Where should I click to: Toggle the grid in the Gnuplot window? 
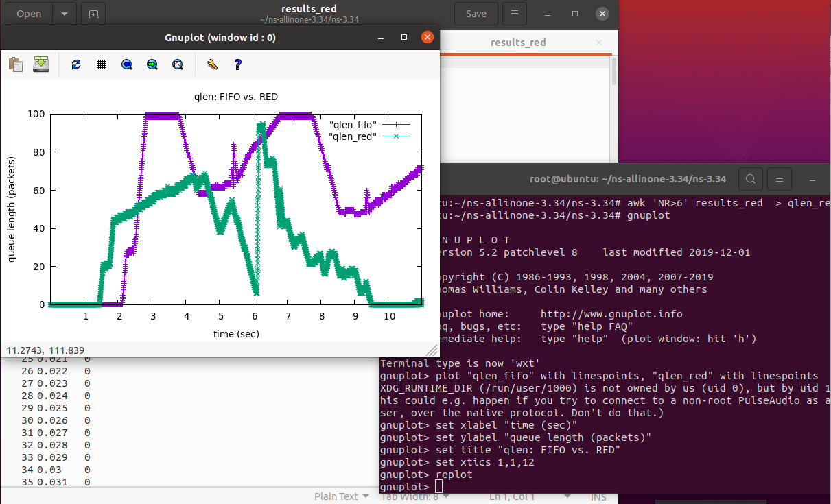(102, 64)
